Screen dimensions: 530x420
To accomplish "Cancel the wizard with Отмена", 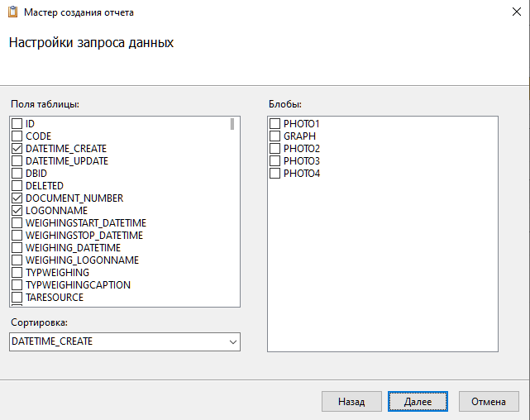I will pos(489,402).
